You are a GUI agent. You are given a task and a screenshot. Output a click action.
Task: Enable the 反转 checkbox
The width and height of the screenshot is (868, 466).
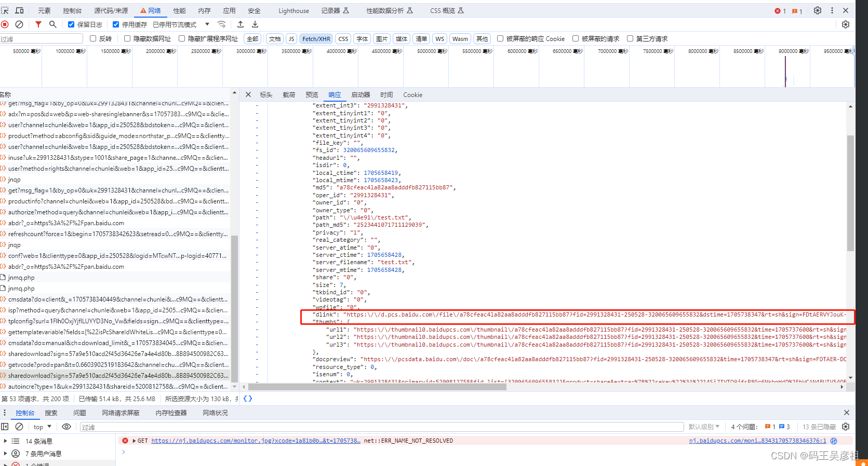(93, 38)
